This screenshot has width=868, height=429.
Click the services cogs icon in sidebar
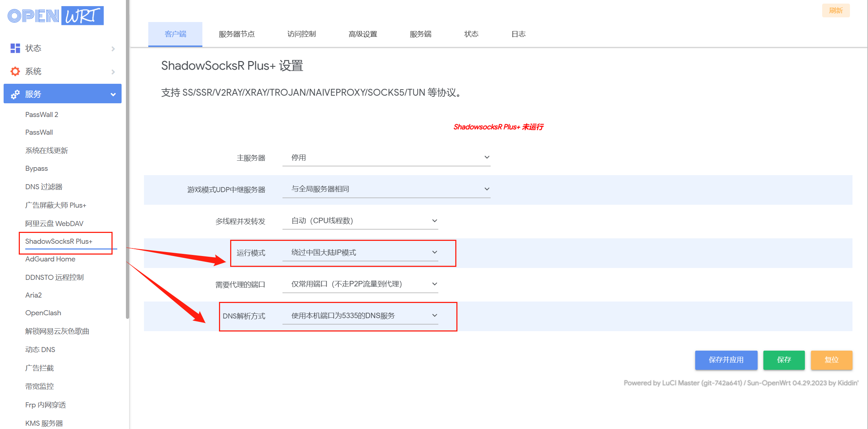tap(15, 94)
